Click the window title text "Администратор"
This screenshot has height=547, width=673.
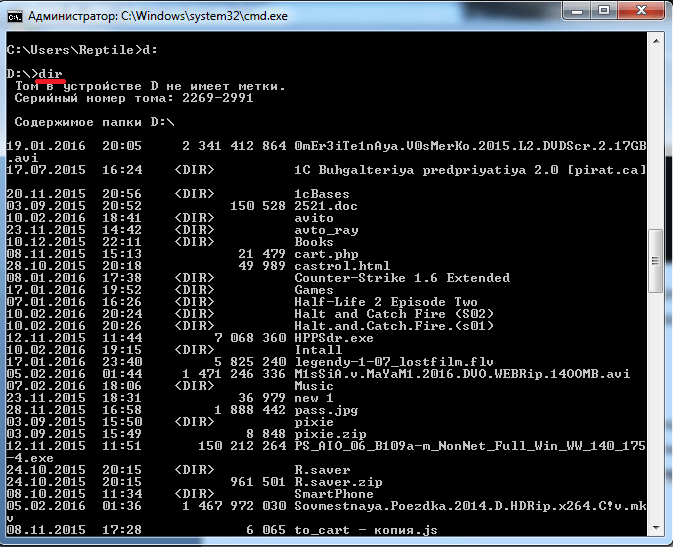point(73,16)
